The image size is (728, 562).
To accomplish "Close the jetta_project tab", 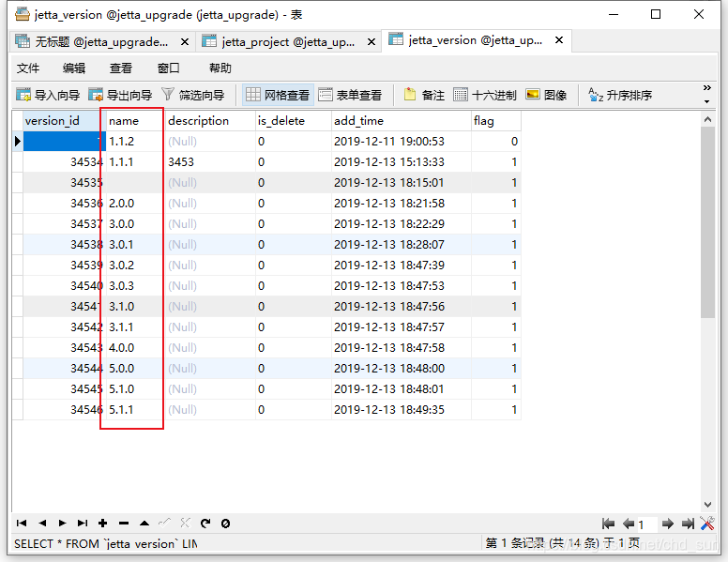I will (x=372, y=42).
